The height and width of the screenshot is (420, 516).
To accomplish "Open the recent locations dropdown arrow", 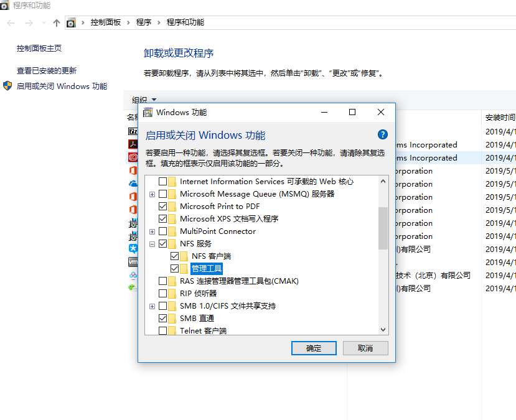I will tap(44, 22).
